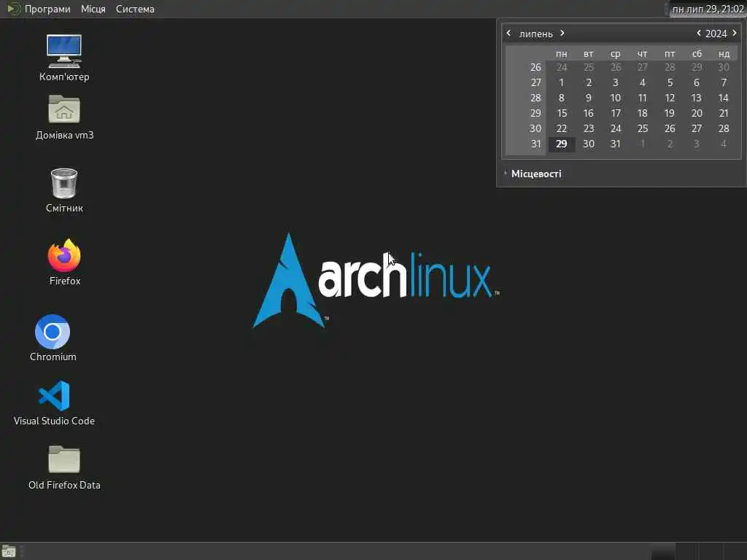Click the panel menu logo beside Програми
747x560 pixels.
coord(13,9)
